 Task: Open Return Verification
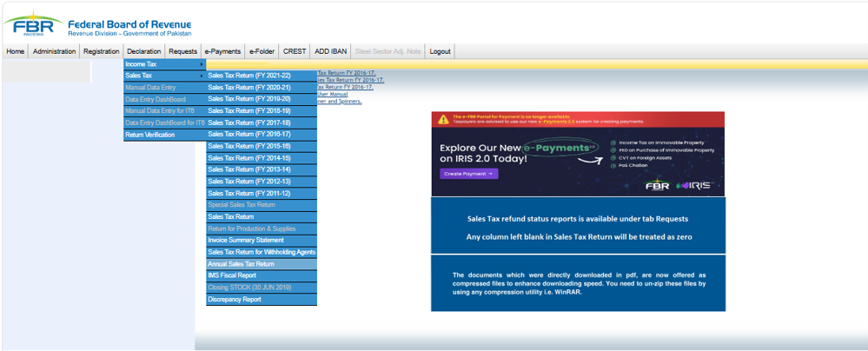[164, 135]
